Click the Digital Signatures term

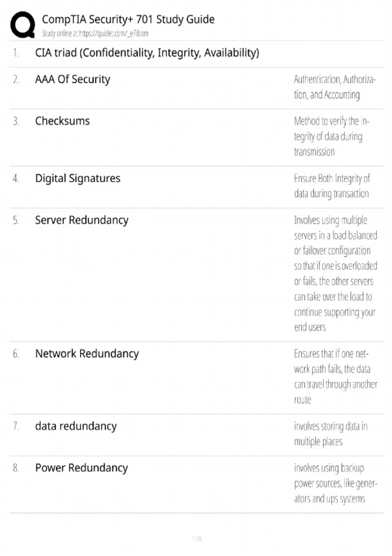pyautogui.click(x=78, y=178)
